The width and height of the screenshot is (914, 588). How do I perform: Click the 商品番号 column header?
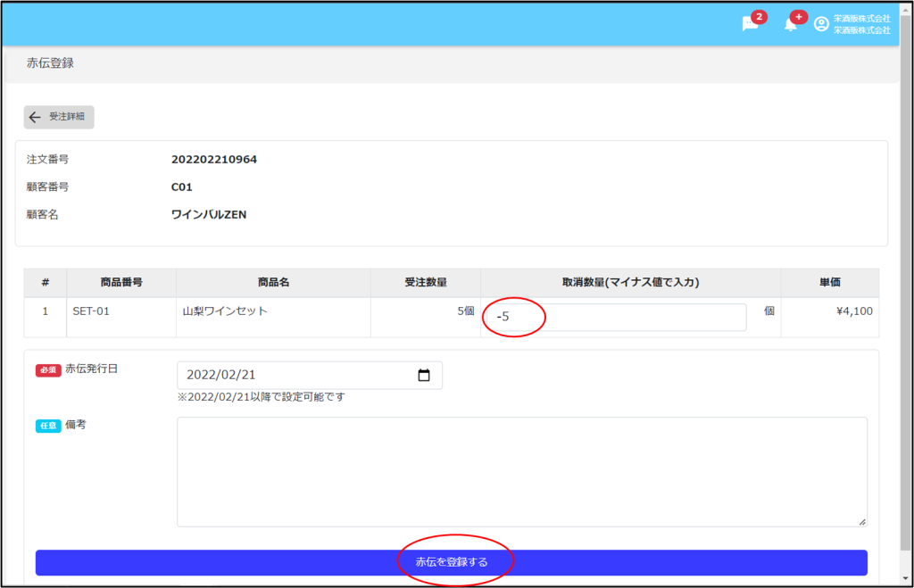pyautogui.click(x=121, y=283)
